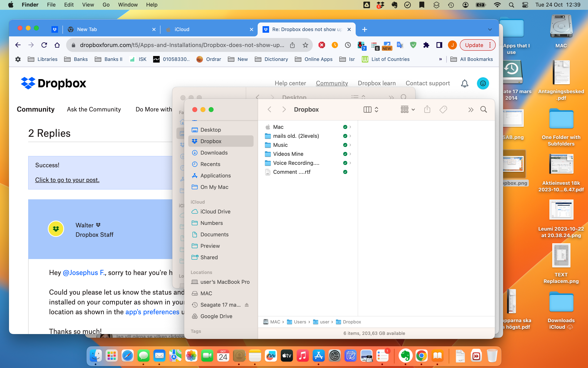588x368 pixels.
Task: Reload the Chrome page
Action: [x=44, y=45]
